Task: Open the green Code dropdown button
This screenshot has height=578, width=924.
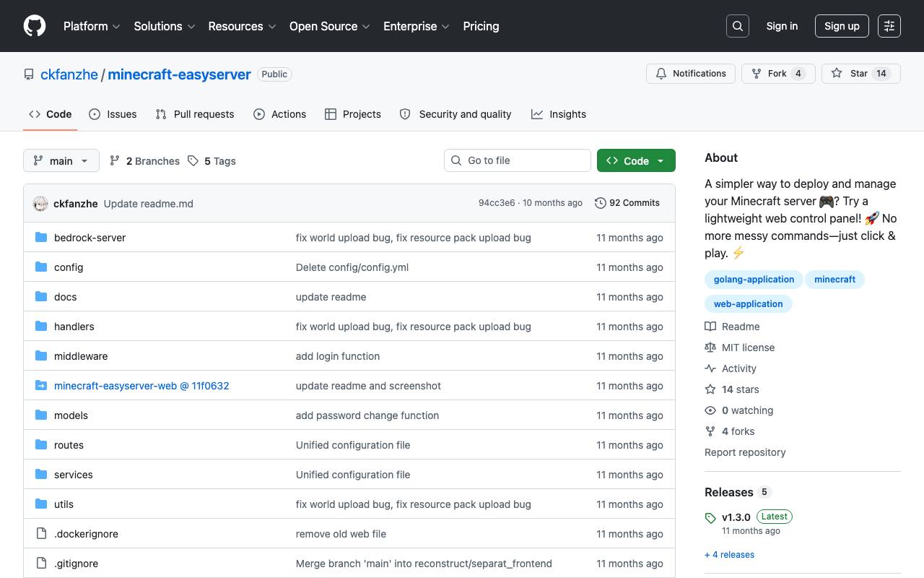Action: pyautogui.click(x=636, y=161)
